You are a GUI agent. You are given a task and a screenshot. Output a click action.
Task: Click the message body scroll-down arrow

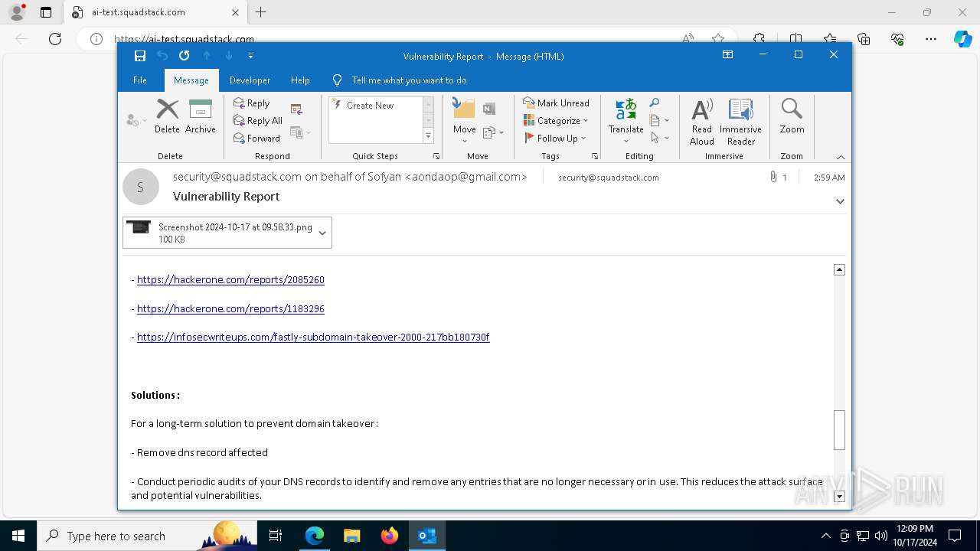click(840, 497)
